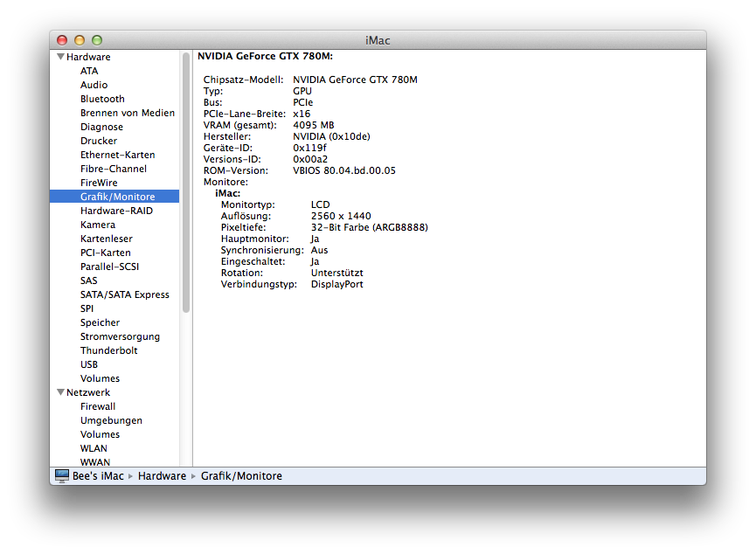Click Hersteller value NVIDIA (0x10de)
Viewport: 756px width, 554px height.
coord(332,136)
